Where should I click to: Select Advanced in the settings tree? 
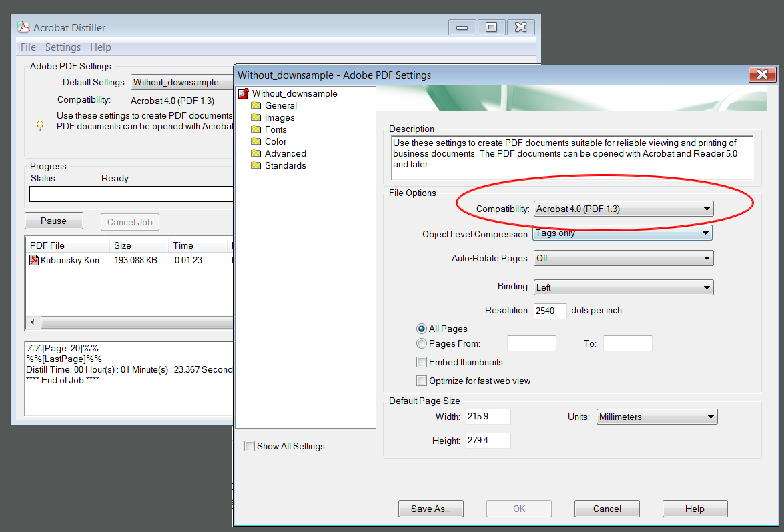pos(285,153)
